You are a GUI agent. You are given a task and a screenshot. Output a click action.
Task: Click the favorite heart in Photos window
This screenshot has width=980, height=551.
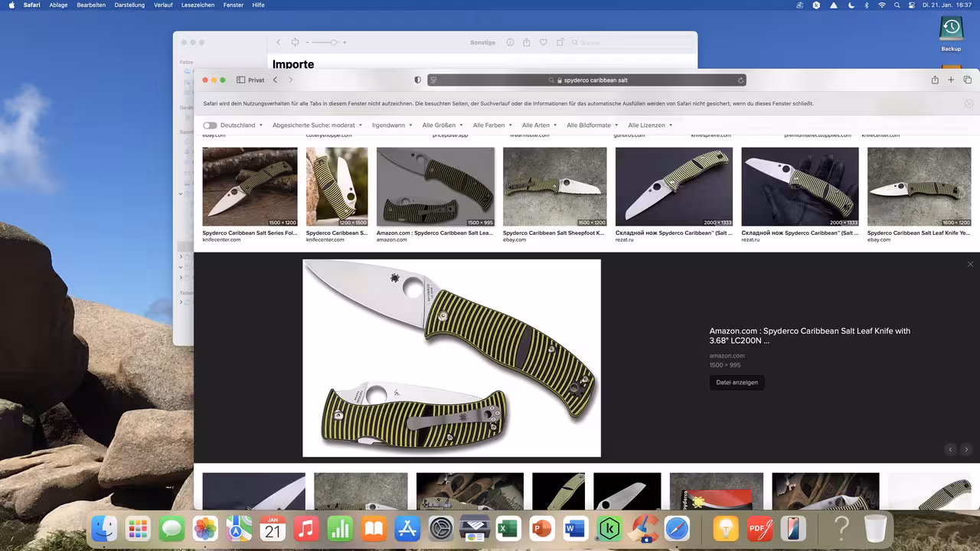[x=544, y=42]
